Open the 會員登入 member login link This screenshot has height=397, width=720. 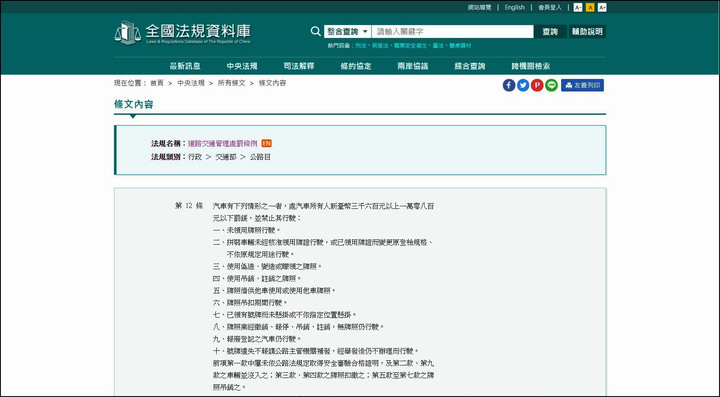(550, 7)
